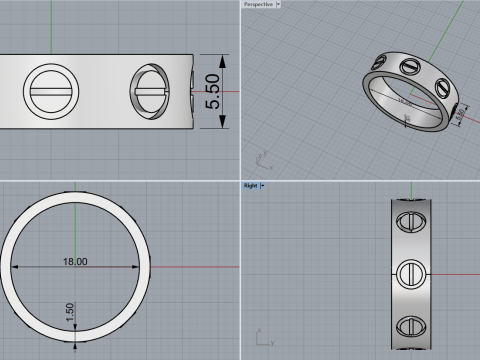The image size is (480, 360).
Task: Select the 18.00 diameter dimension text
Action: [x=75, y=262]
